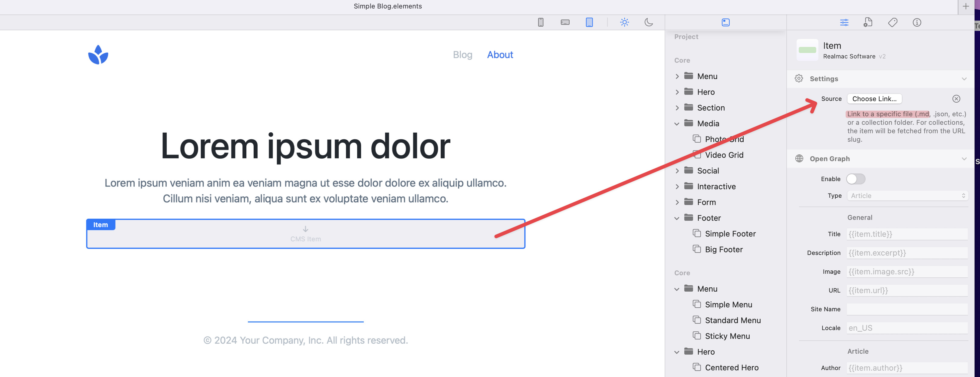Switch to mobile phone preview icon
The height and width of the screenshot is (377, 980).
pos(540,22)
